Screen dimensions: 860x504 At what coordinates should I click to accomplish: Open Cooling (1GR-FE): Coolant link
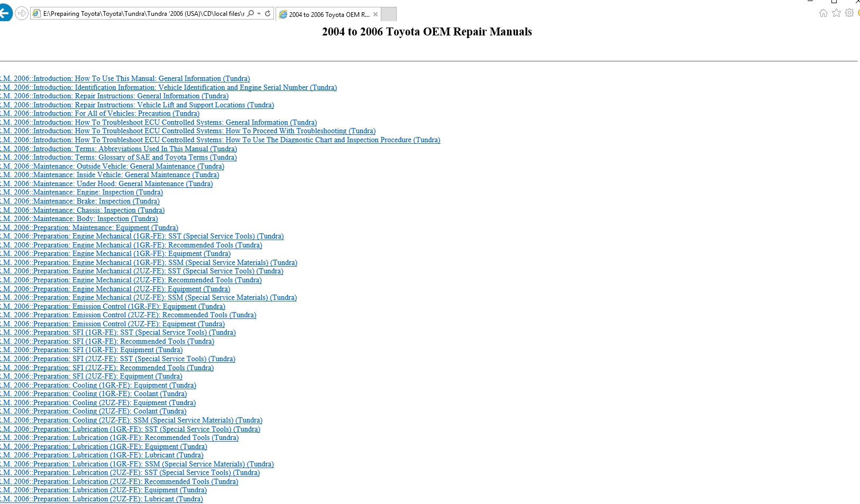pyautogui.click(x=93, y=394)
